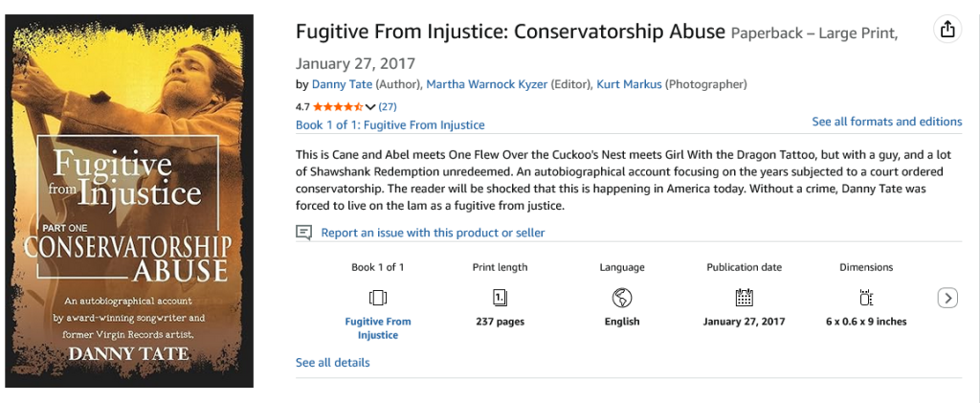Click the report issue flag icon

click(304, 233)
